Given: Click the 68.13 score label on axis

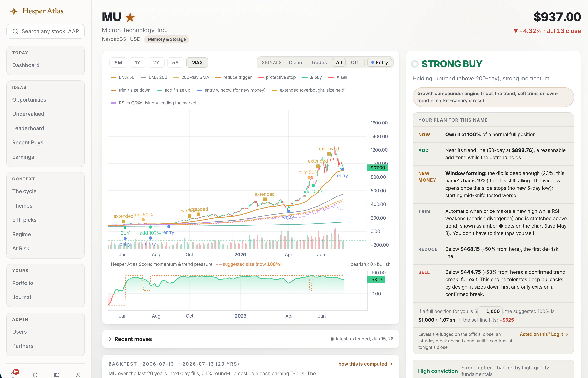Looking at the screenshot, I should 376,279.
